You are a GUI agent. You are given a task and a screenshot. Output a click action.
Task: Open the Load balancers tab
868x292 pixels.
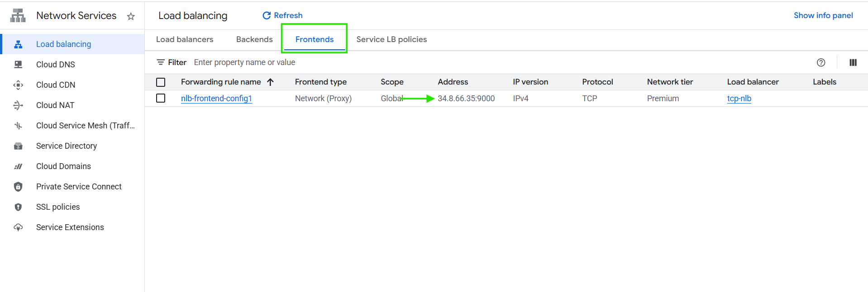click(x=185, y=39)
